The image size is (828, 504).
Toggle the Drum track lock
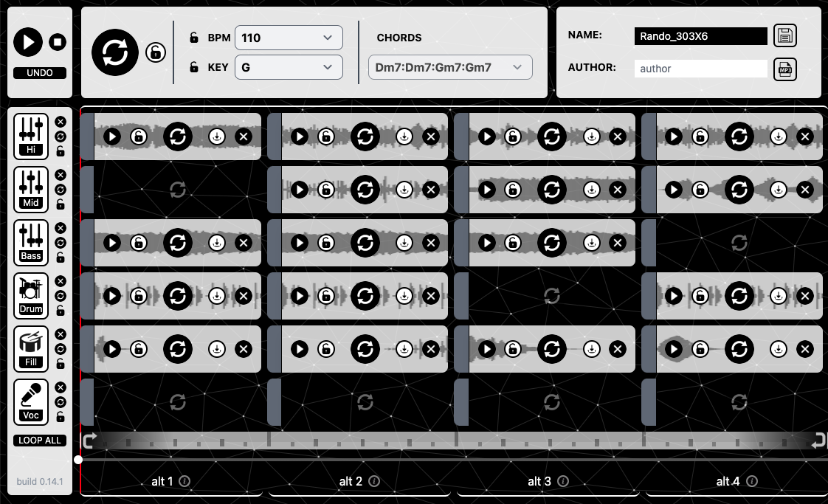coord(61,311)
